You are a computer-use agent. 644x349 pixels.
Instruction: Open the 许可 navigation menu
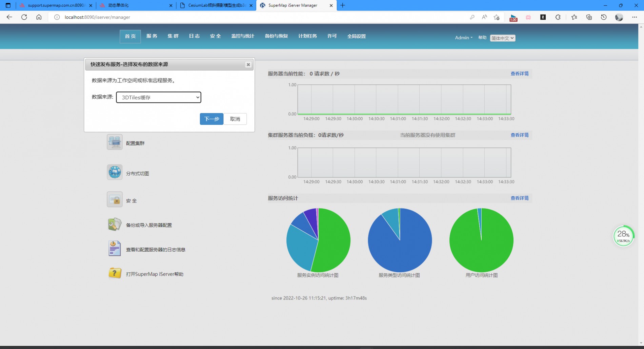tap(332, 36)
